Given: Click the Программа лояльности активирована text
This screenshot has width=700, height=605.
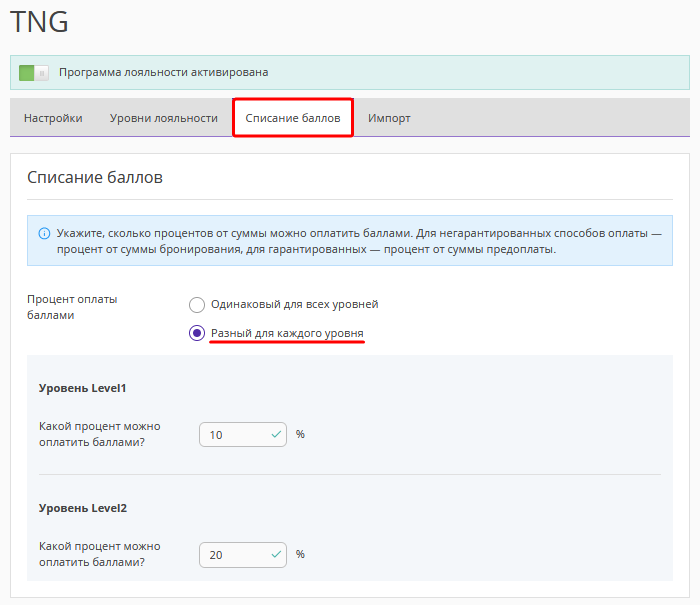Looking at the screenshot, I should coord(163,72).
